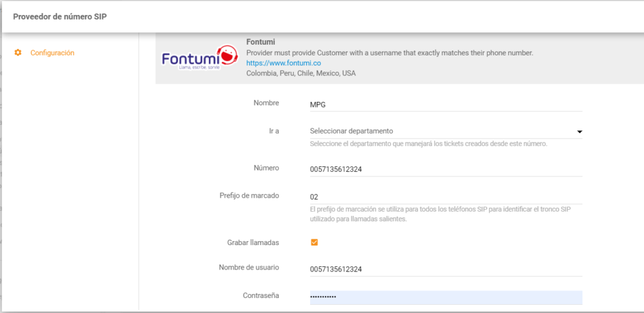Click the bold Fontumi provider heading
Viewport: 644px width, 313px height.
[x=260, y=42]
